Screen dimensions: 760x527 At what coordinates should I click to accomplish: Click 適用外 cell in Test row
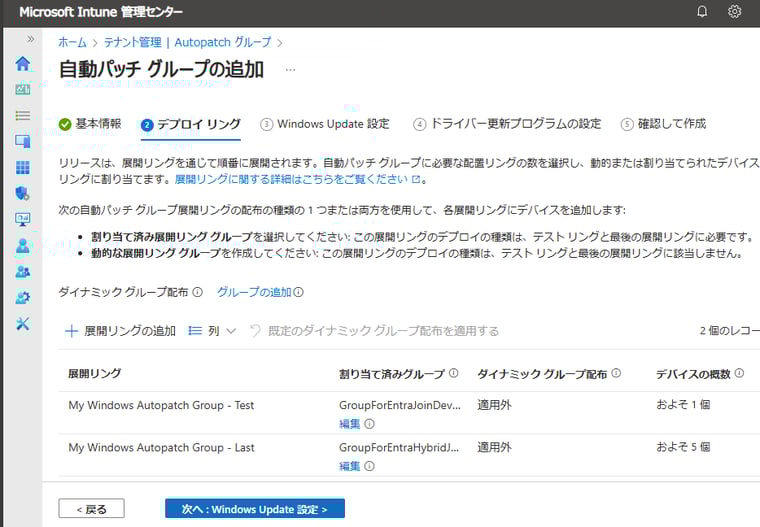point(494,404)
